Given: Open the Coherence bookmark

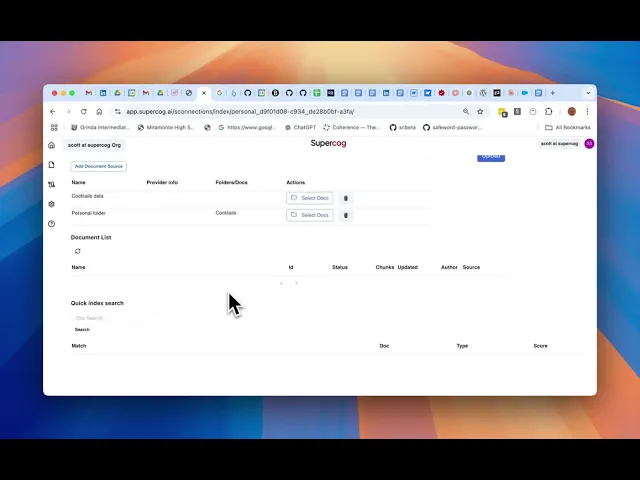Looking at the screenshot, I should [351, 127].
